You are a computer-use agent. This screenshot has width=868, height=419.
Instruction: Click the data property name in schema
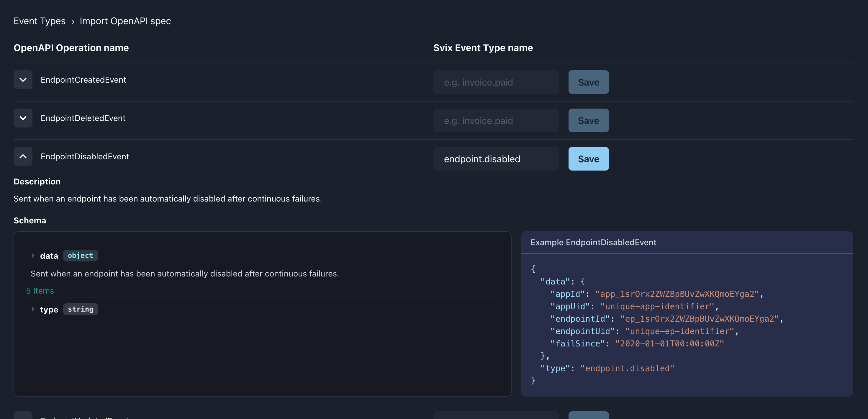pos(49,256)
